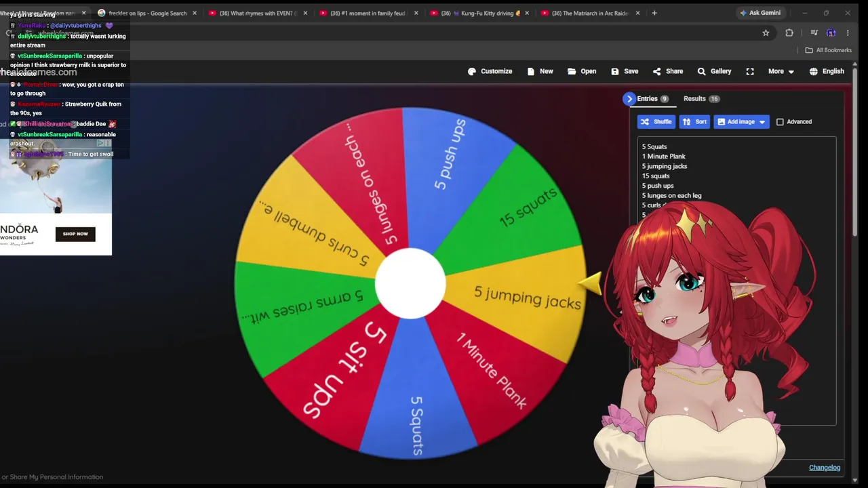868x488 pixels.
Task: Click the '5 jumping jacks' entry line
Action: pos(665,166)
